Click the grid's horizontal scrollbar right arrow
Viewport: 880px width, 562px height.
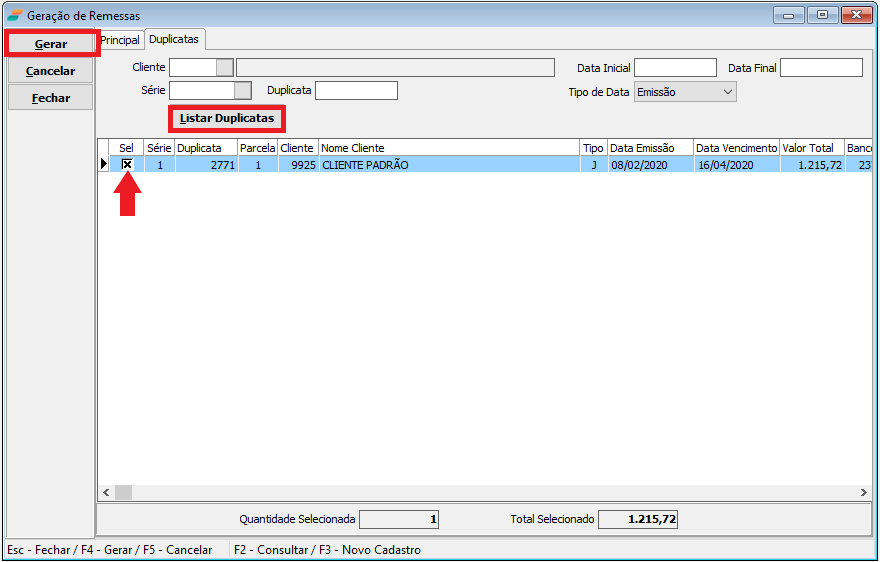pos(864,492)
